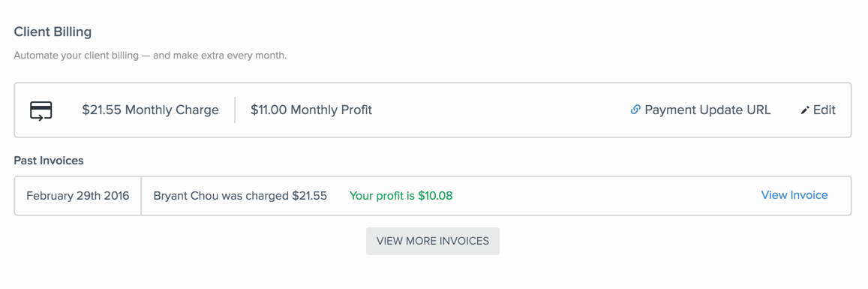Viewport: 868px width, 289px height.
Task: Click the VIEW MORE INVOICES button
Action: coord(433,241)
